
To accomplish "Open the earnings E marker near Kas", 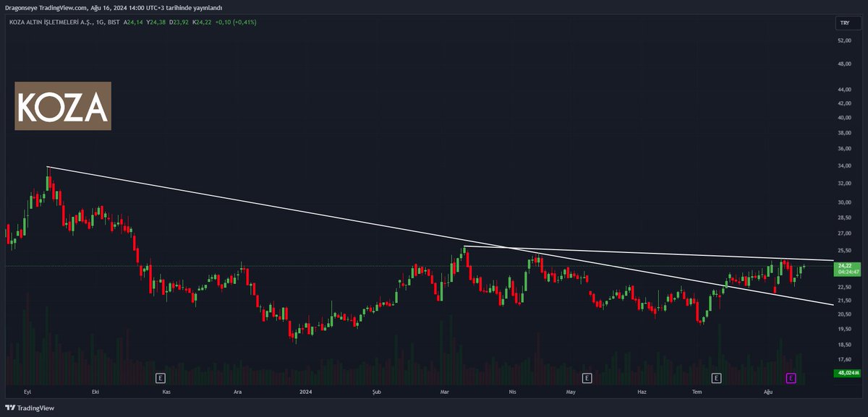I will [x=161, y=377].
